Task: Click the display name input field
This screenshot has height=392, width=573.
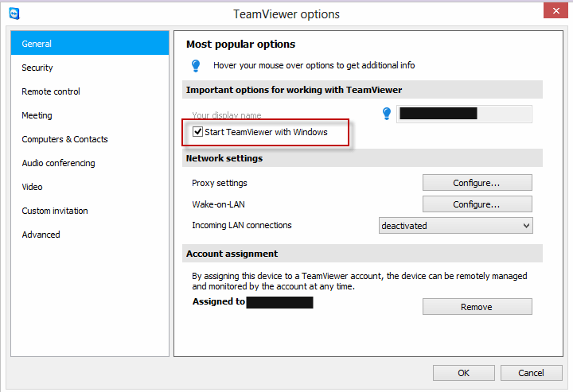Action: [x=464, y=114]
